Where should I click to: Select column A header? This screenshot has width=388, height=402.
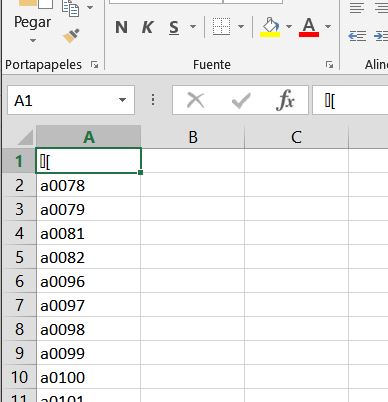[x=89, y=137]
